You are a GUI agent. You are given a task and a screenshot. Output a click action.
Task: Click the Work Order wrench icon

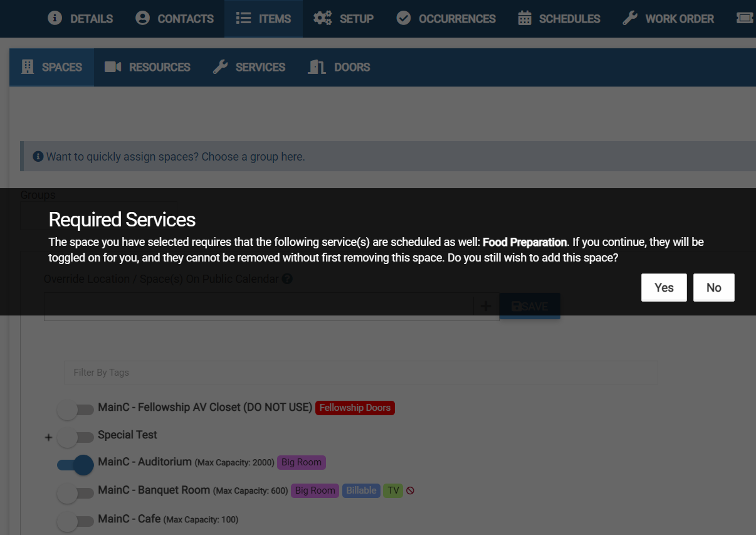(630, 18)
